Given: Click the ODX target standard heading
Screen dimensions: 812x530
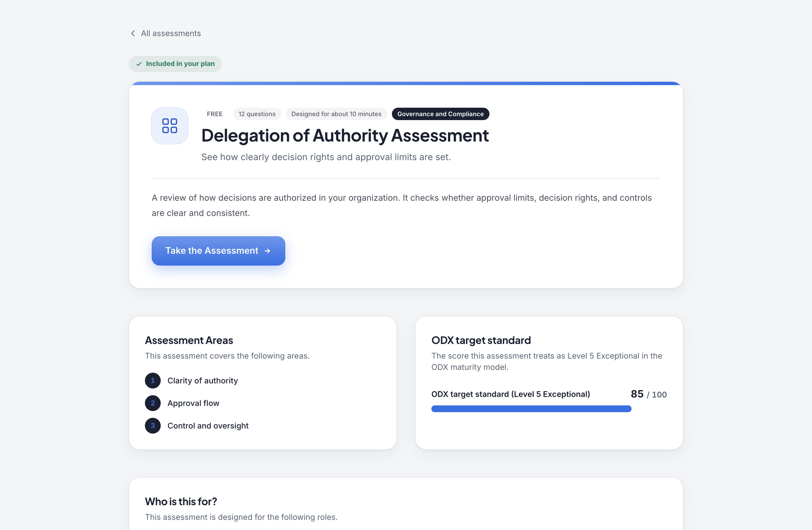Looking at the screenshot, I should pyautogui.click(x=481, y=340).
